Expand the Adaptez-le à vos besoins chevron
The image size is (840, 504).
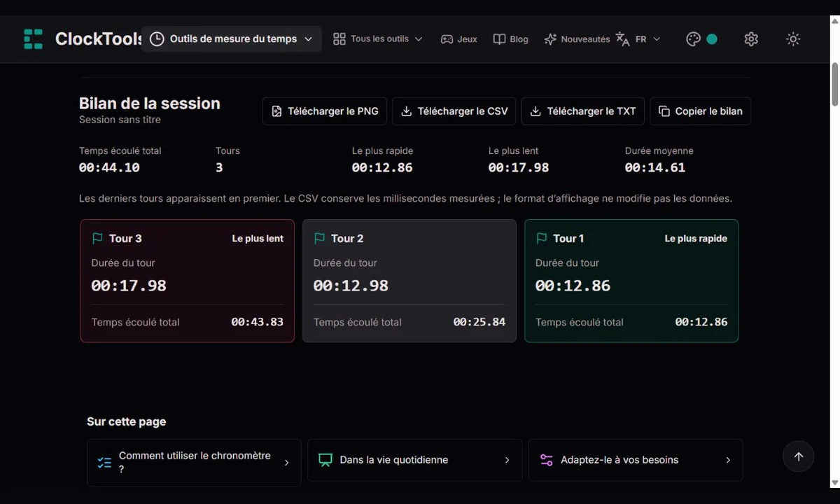tap(728, 460)
